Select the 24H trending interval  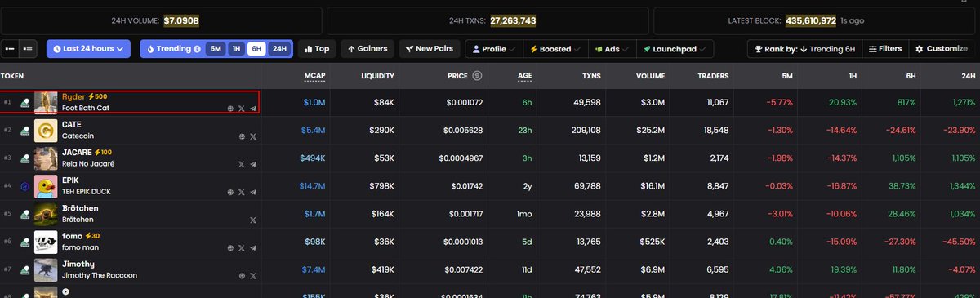tap(279, 49)
